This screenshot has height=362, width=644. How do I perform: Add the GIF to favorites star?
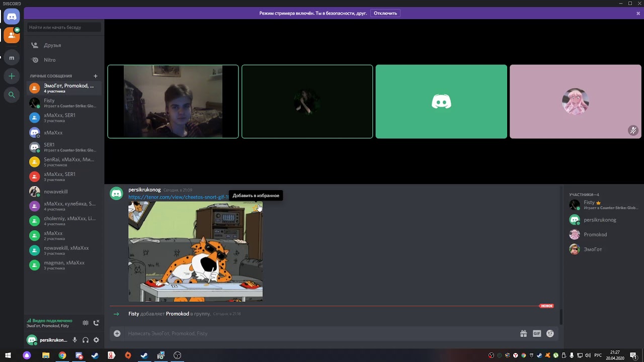coord(256,208)
